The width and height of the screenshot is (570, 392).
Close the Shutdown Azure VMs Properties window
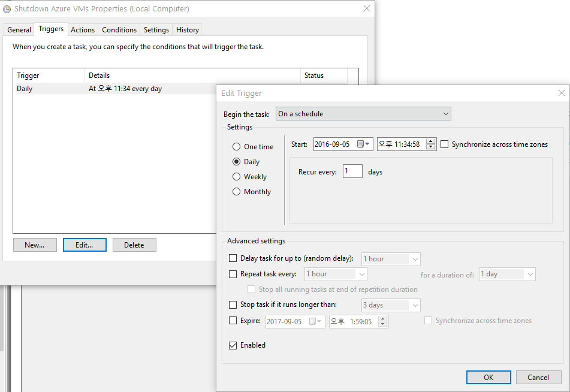coord(366,8)
